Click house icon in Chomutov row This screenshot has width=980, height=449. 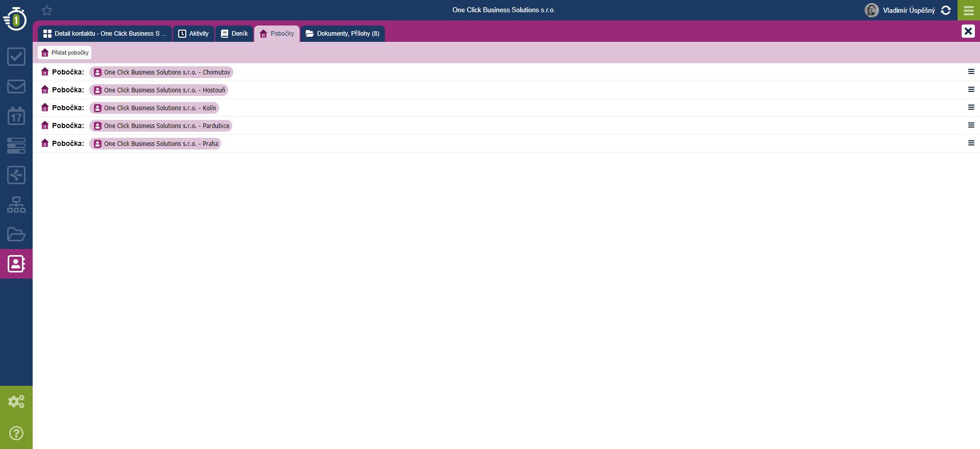click(x=45, y=72)
